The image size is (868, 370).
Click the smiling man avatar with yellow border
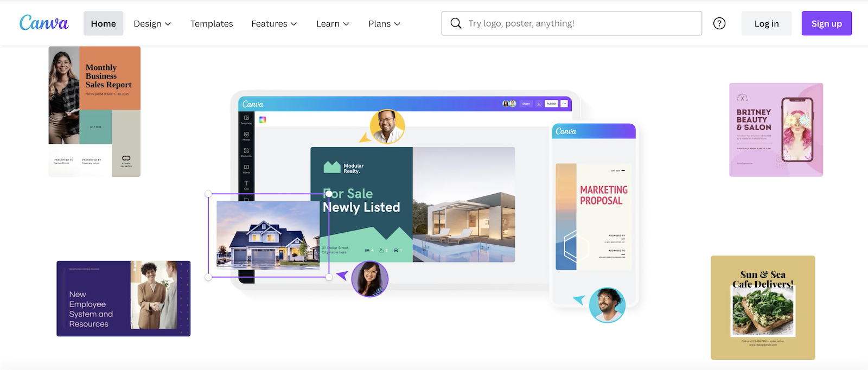[x=387, y=126]
